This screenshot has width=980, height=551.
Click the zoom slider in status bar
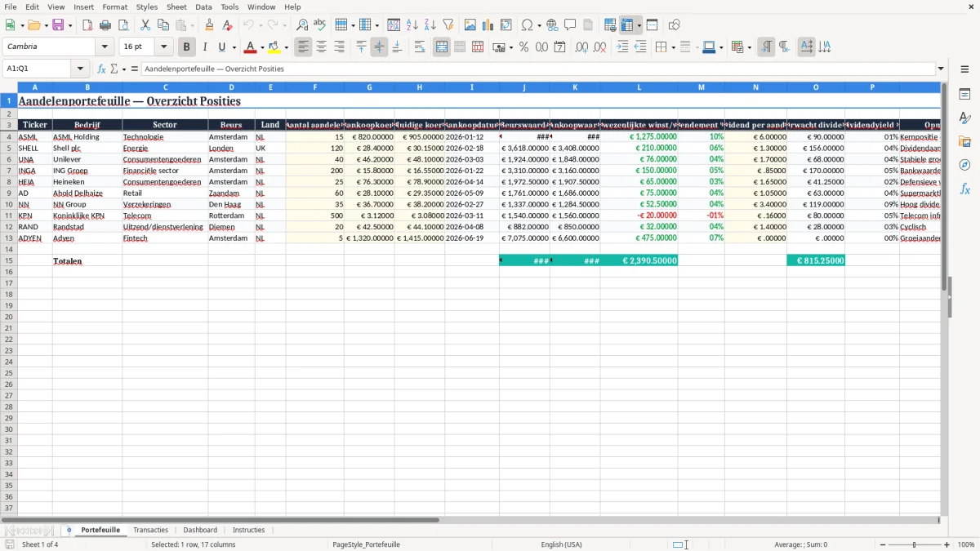point(915,544)
